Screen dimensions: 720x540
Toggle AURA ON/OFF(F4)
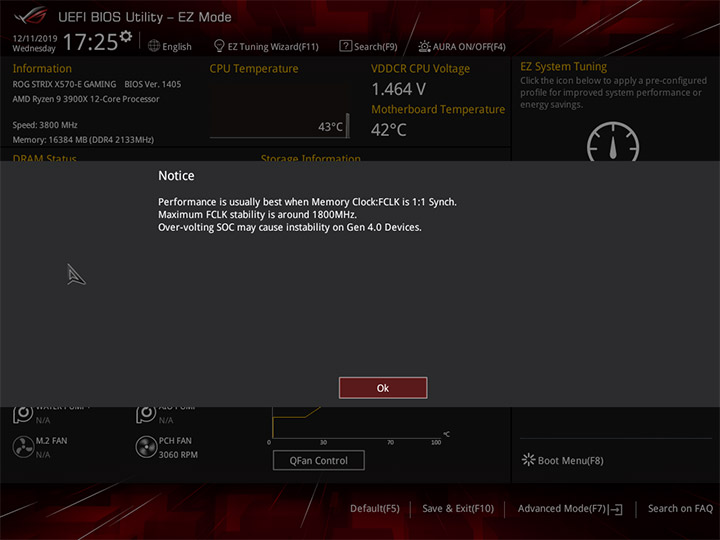(x=469, y=46)
